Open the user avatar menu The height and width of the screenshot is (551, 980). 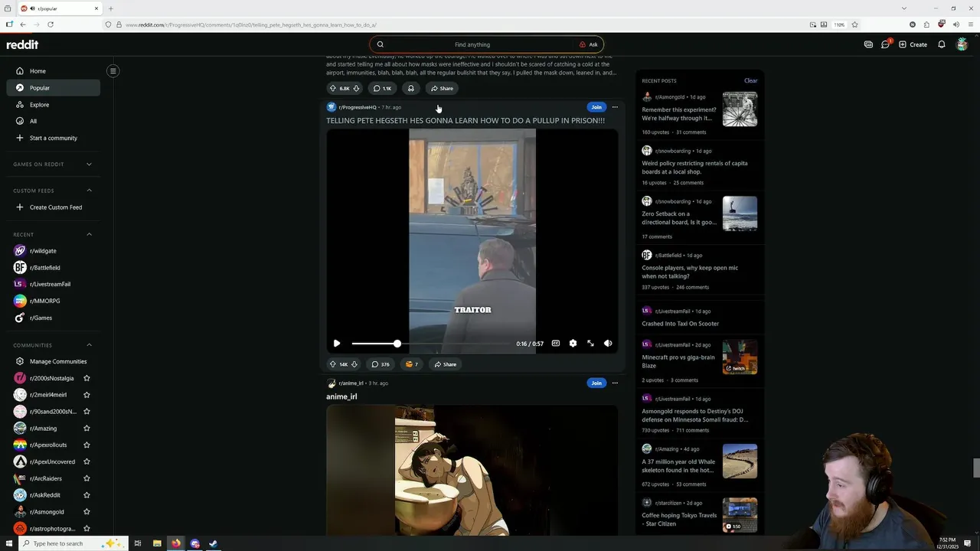[x=962, y=44]
